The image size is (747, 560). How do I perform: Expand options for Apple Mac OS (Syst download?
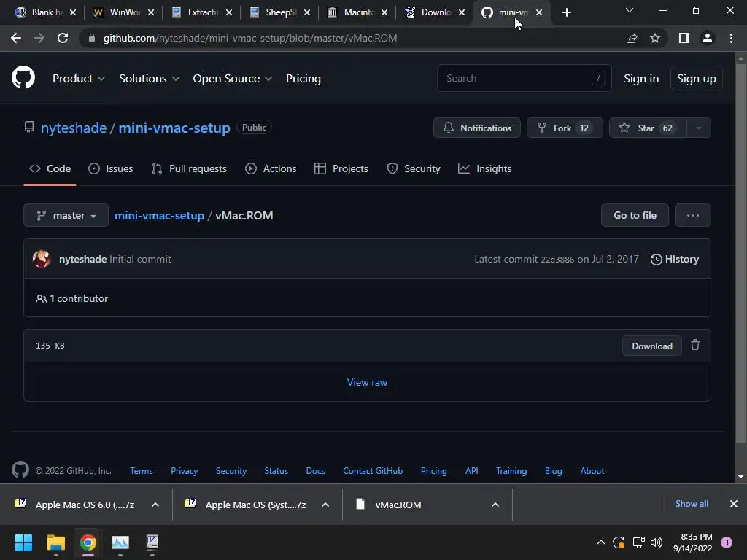tap(325, 505)
